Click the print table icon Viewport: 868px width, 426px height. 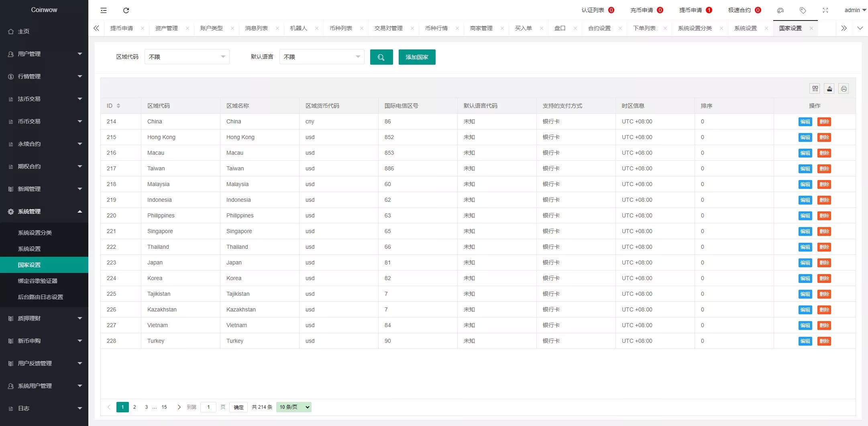(844, 89)
